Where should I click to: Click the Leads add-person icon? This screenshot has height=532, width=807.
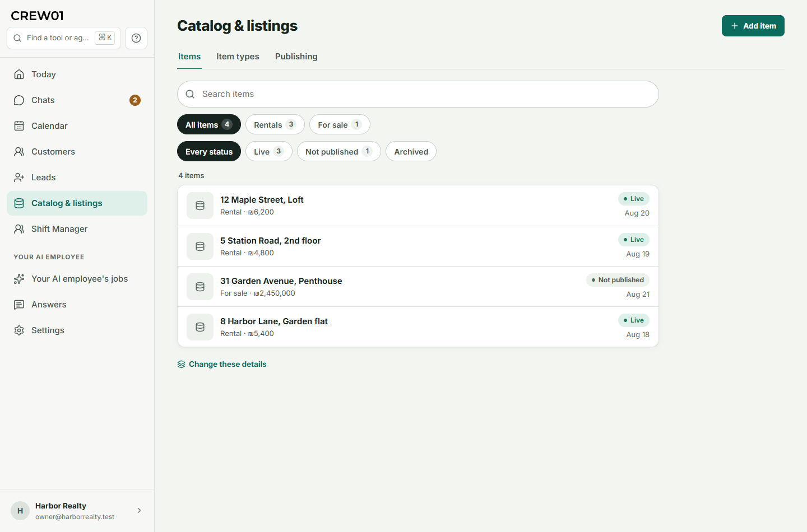19,178
